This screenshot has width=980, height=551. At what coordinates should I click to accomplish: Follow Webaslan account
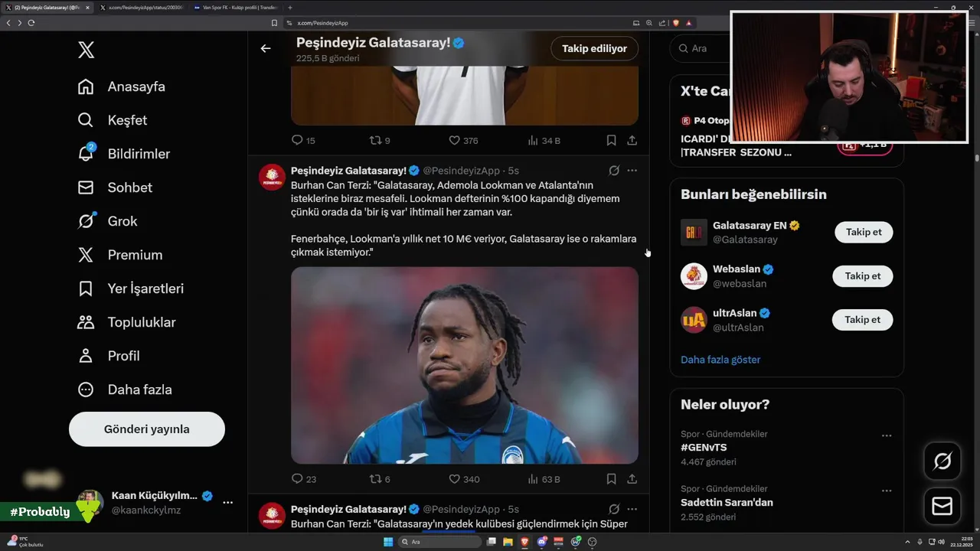click(863, 275)
